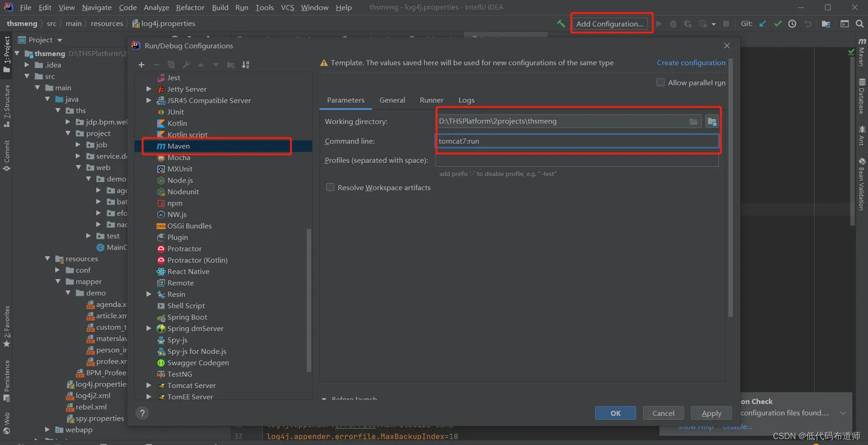This screenshot has width=868, height=445.
Task: Click the Cancel button
Action: pyautogui.click(x=663, y=413)
